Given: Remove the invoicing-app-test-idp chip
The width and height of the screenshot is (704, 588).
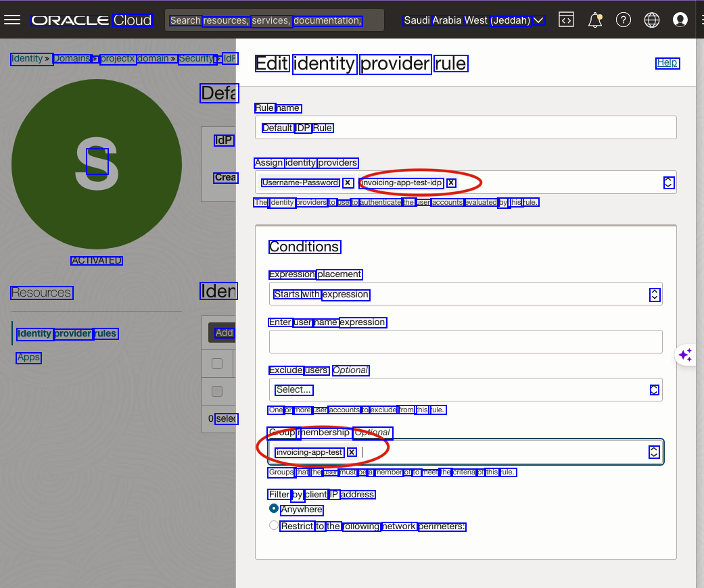Looking at the screenshot, I should tap(451, 182).
